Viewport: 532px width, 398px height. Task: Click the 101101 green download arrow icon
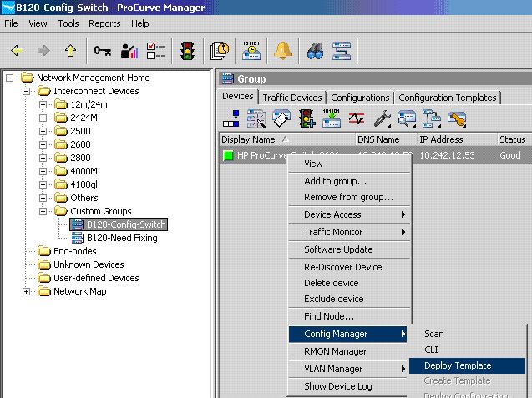coord(332,118)
